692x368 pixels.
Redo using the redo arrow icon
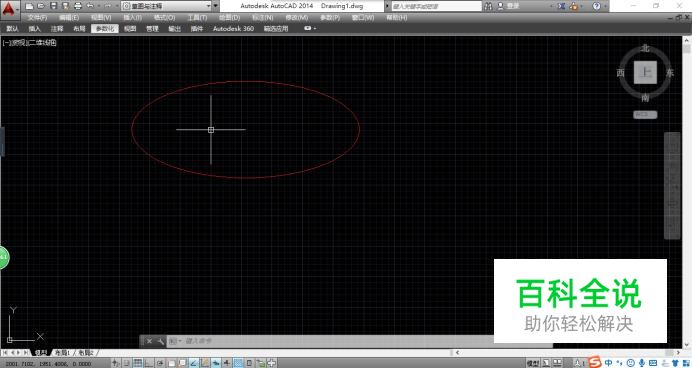[x=108, y=6]
